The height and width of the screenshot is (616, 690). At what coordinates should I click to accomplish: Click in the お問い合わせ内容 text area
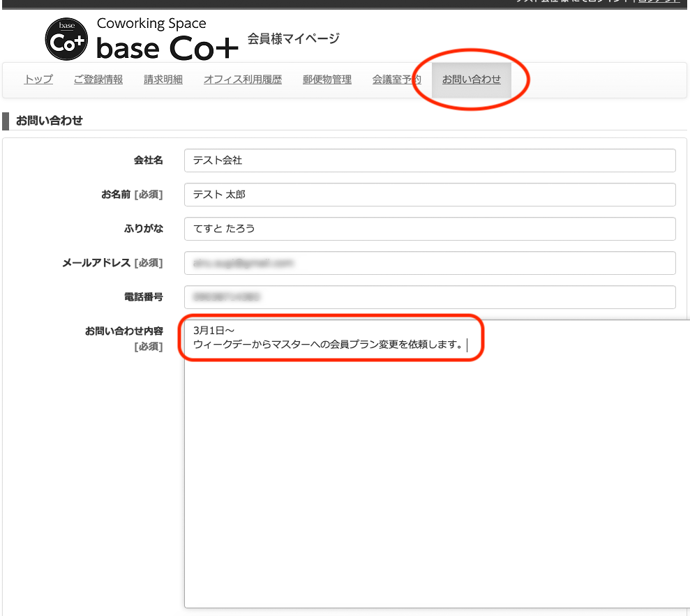pyautogui.click(x=437, y=474)
